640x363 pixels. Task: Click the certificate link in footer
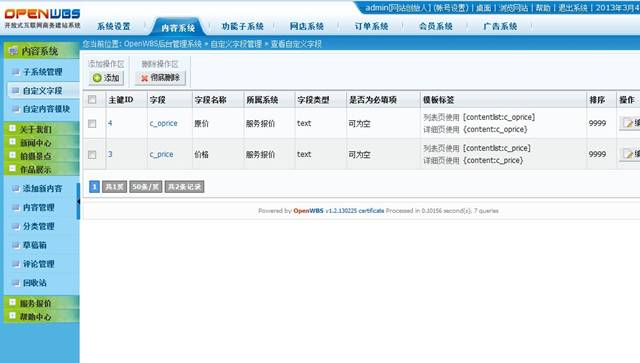coord(371,211)
